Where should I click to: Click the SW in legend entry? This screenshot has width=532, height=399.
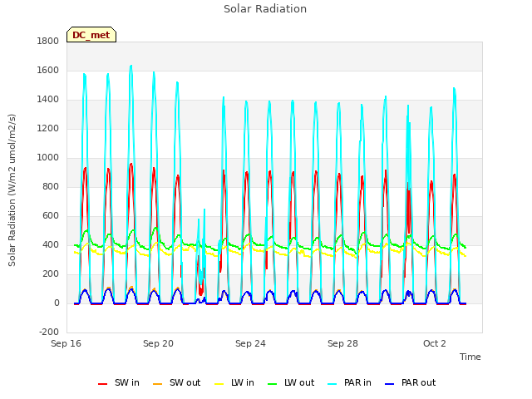tap(118, 382)
